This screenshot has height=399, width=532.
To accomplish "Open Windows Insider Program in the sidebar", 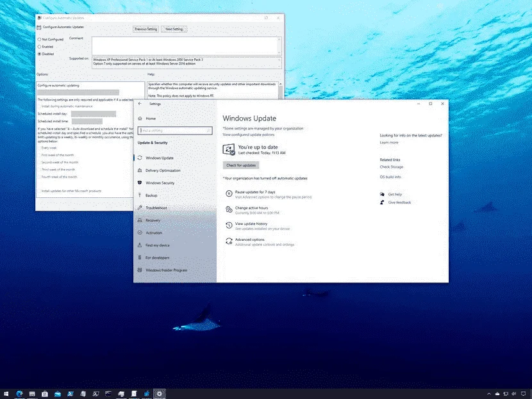I will (x=162, y=270).
